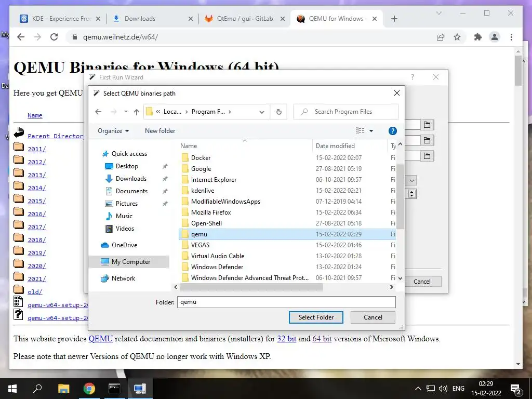
Task: Open File Explorer from taskbar
Action: point(63,389)
